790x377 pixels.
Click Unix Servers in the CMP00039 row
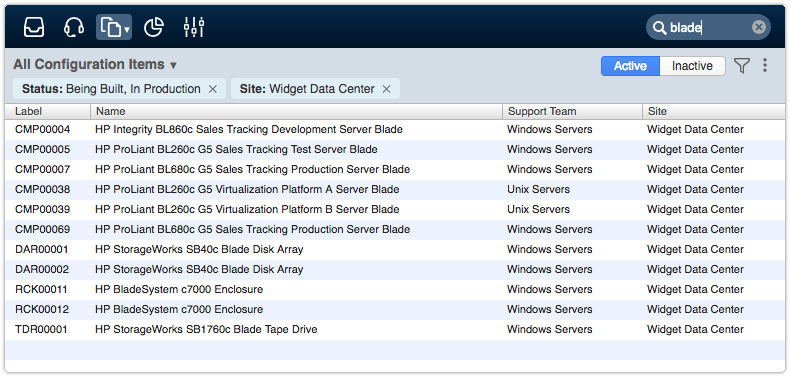pos(538,209)
